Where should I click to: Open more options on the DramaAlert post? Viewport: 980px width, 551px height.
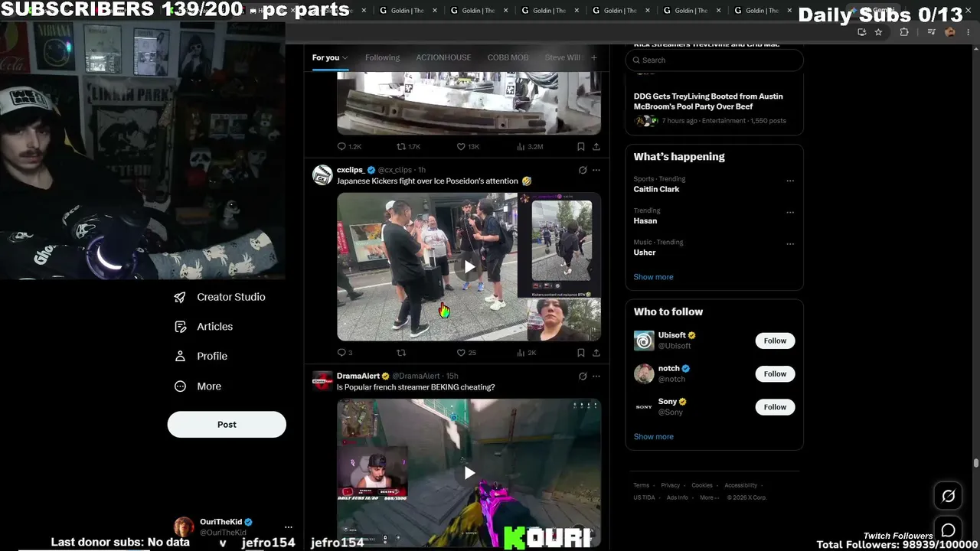tap(596, 377)
